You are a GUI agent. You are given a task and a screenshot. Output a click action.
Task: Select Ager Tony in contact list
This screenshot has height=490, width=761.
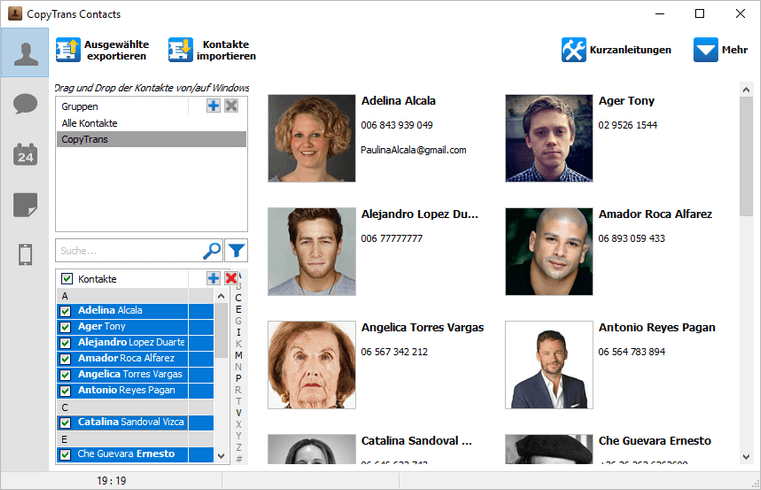[x=135, y=327]
